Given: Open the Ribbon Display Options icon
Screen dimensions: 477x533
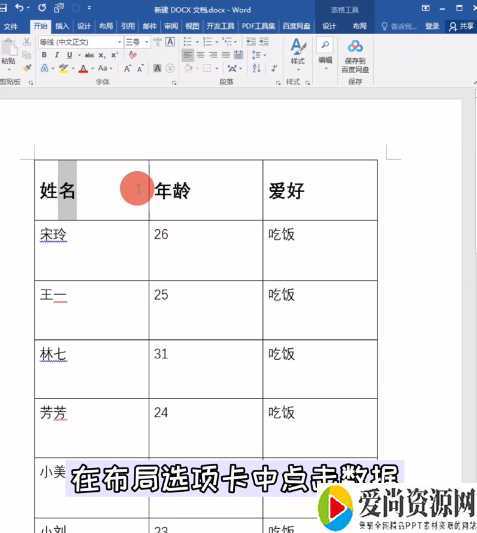Looking at the screenshot, I should click(425, 8).
